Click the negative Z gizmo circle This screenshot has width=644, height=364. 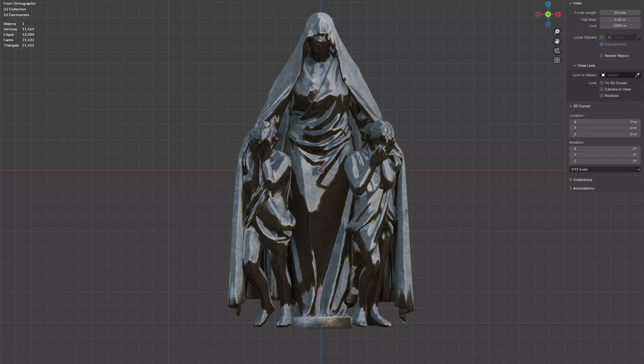pyautogui.click(x=548, y=24)
